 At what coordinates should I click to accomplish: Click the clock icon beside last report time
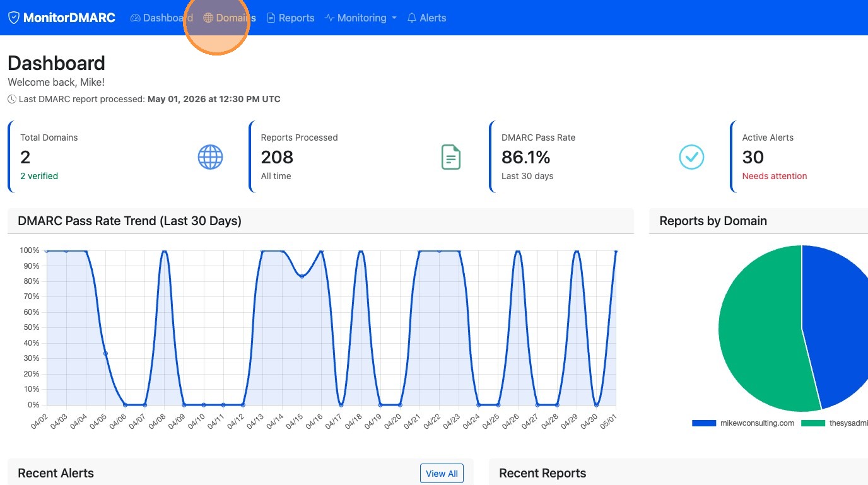tap(12, 99)
